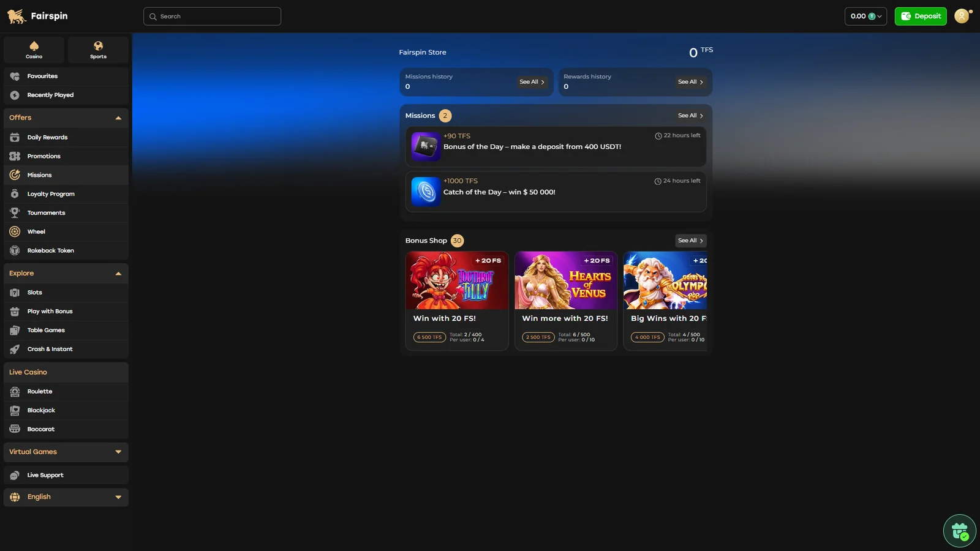Click the 24 hours left timer
This screenshot has height=551, width=980.
(677, 181)
